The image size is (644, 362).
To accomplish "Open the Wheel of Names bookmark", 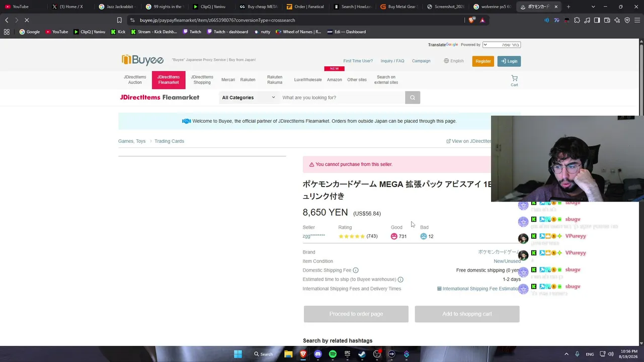I will point(298,32).
